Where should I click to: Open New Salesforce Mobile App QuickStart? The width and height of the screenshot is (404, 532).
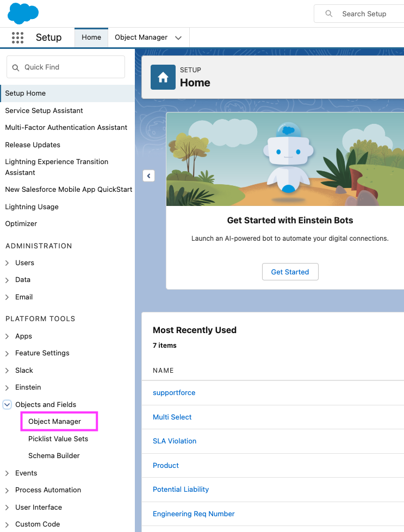click(69, 189)
